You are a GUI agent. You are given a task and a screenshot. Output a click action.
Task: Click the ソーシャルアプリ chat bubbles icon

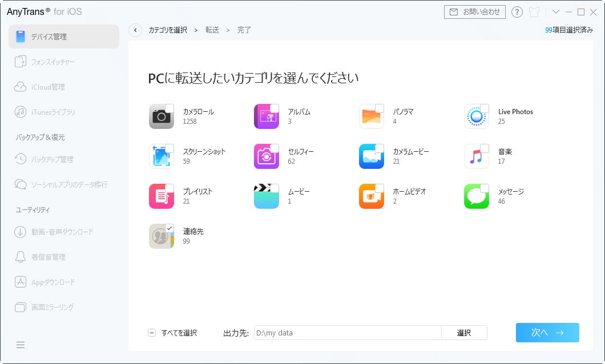pos(21,184)
